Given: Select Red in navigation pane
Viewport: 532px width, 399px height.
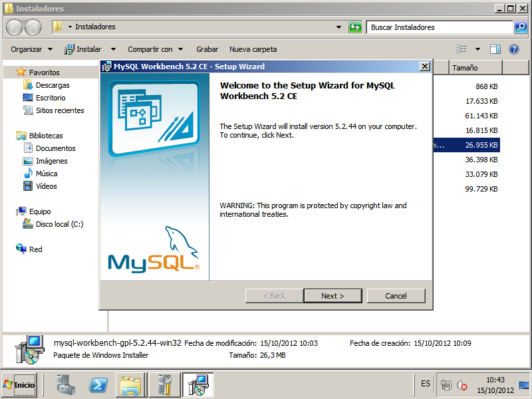Looking at the screenshot, I should click(35, 249).
